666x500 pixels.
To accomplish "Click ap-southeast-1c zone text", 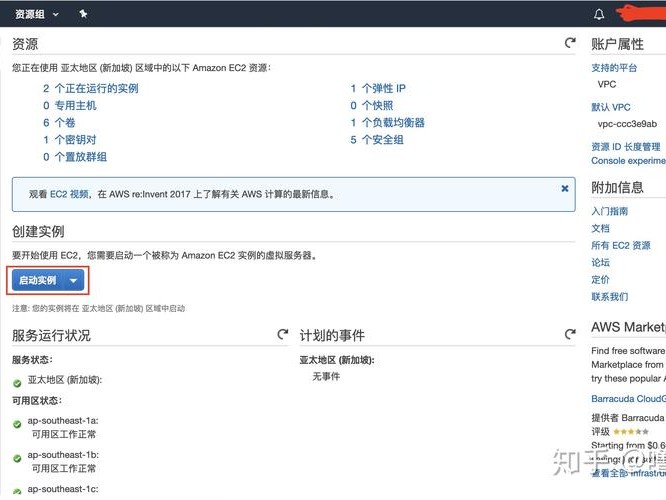I will 63,489.
